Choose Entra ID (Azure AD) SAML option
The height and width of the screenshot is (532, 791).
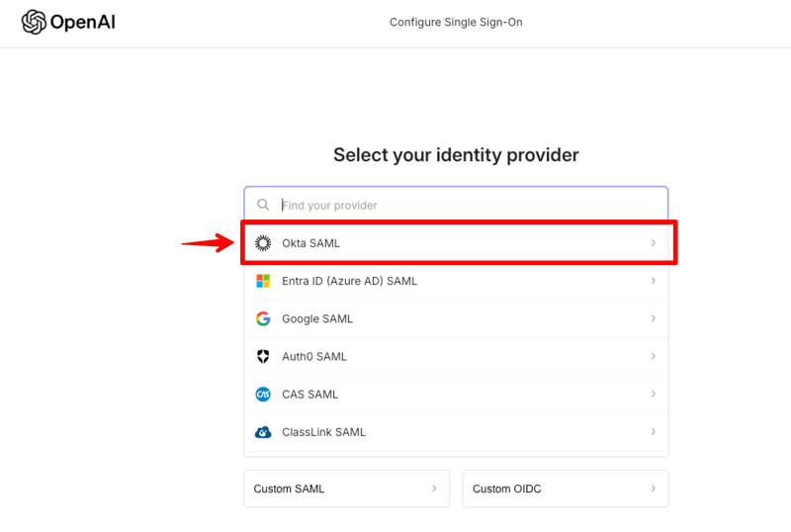[349, 281]
